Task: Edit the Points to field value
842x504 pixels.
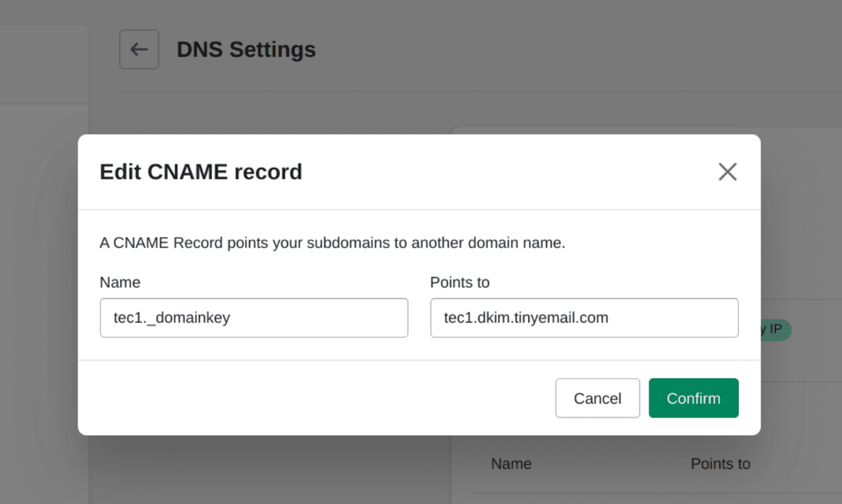Action: pyautogui.click(x=584, y=318)
